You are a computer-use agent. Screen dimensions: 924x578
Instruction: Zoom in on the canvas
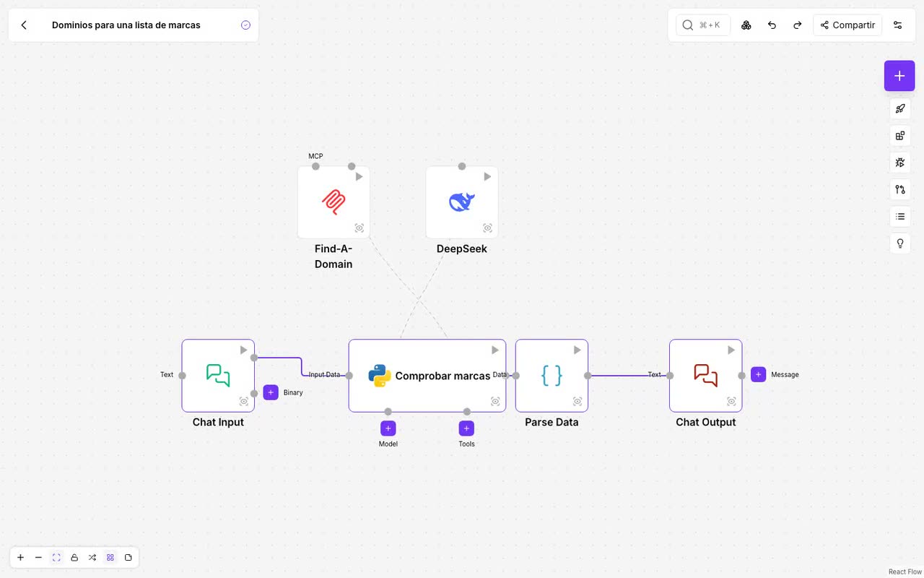pyautogui.click(x=20, y=558)
